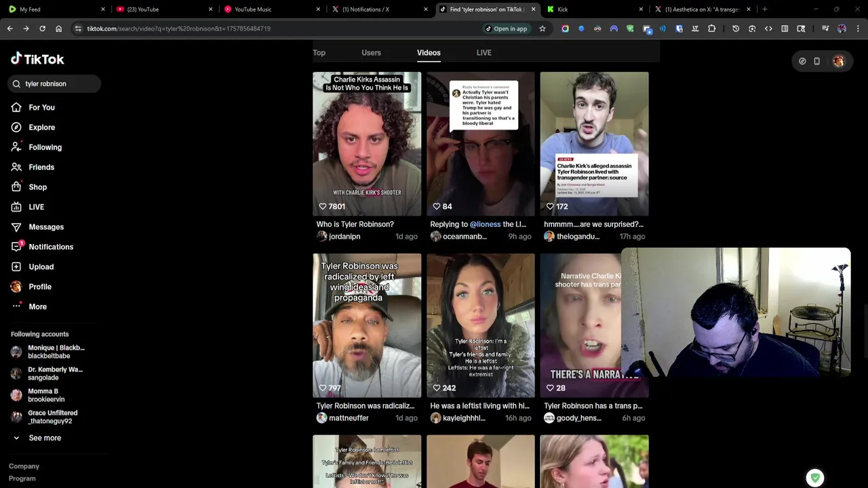Click the TikTok get-app coin icon
The width and height of the screenshot is (868, 488).
[x=802, y=61]
